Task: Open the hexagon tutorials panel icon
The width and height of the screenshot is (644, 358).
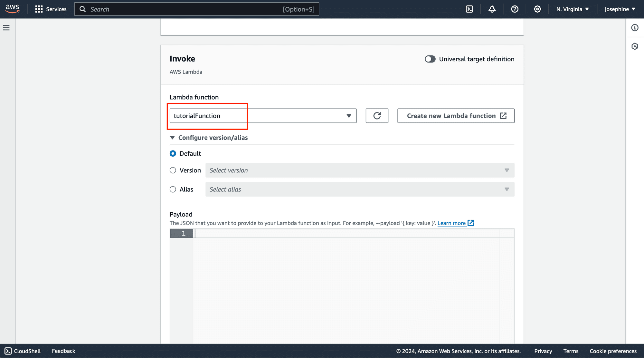Action: pyautogui.click(x=635, y=46)
